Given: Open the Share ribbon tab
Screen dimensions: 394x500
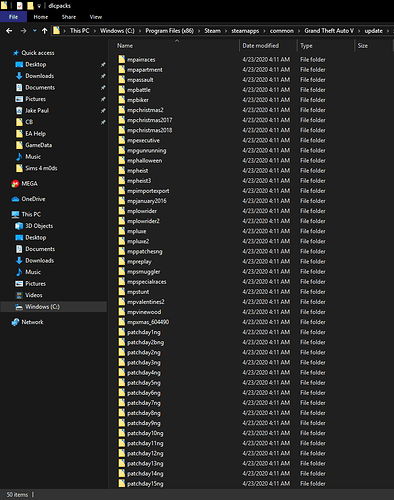Looking at the screenshot, I should tap(69, 17).
